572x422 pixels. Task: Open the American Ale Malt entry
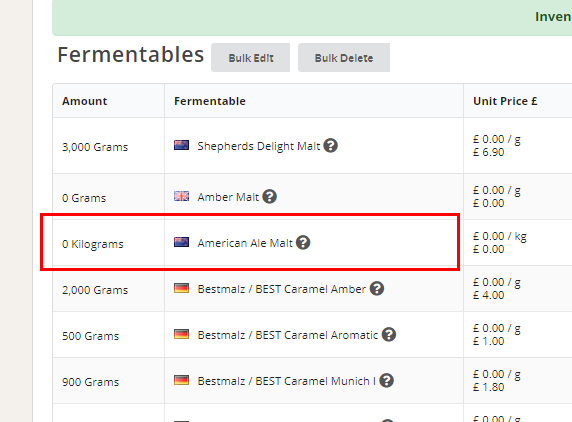coord(245,243)
